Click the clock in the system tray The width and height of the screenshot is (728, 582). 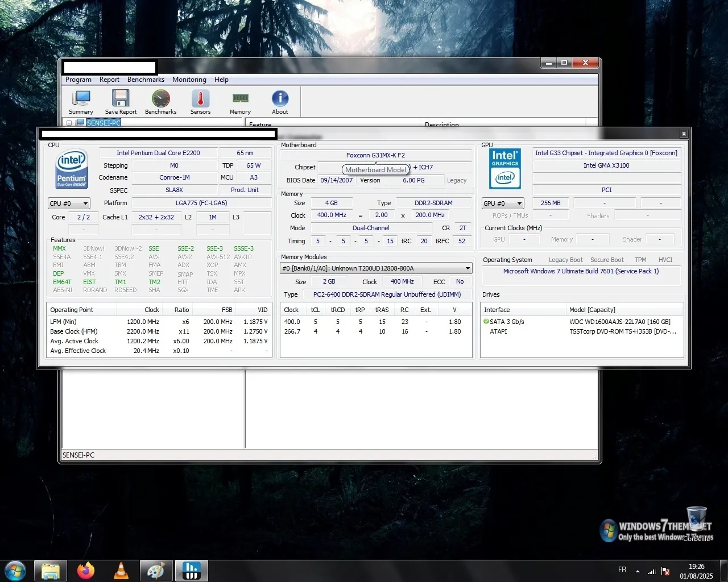tap(697, 570)
